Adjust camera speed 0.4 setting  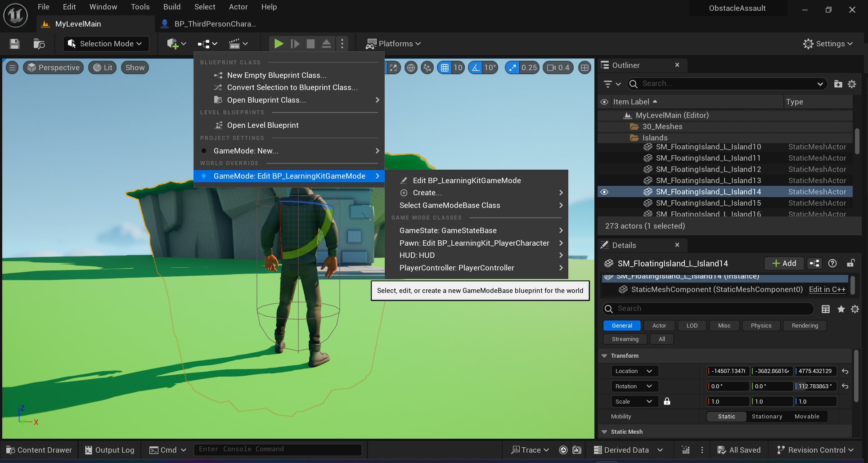[558, 67]
